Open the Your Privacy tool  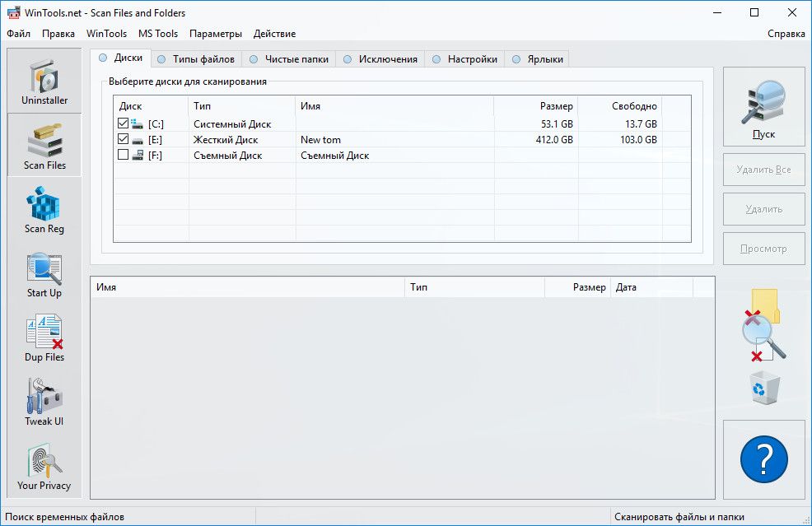44,467
